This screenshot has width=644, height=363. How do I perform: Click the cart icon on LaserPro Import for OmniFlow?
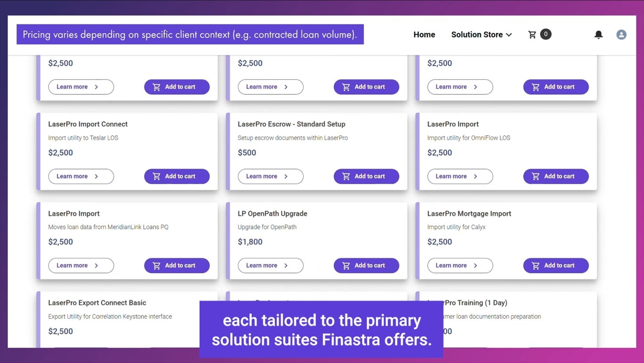tap(535, 176)
